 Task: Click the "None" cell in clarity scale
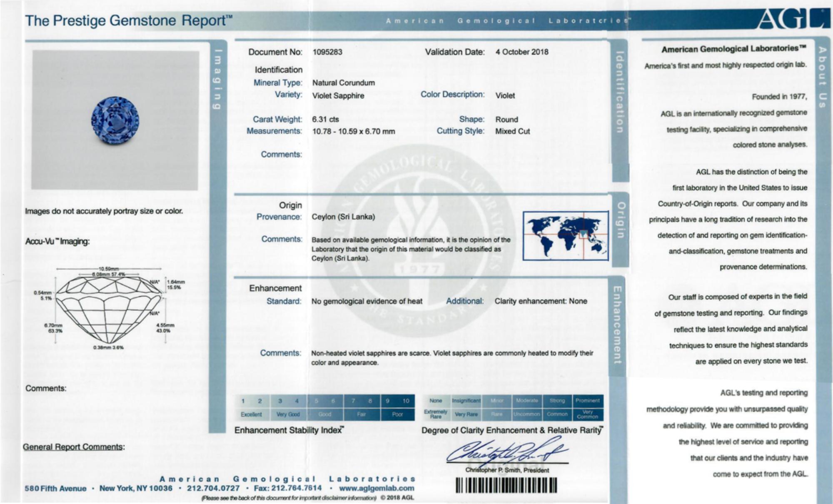pos(436,401)
